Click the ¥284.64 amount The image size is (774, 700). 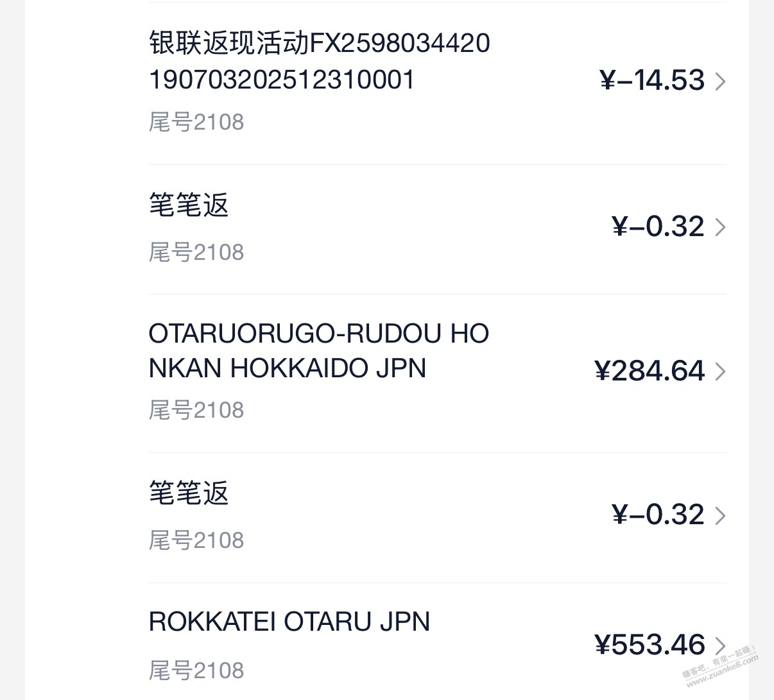point(649,371)
